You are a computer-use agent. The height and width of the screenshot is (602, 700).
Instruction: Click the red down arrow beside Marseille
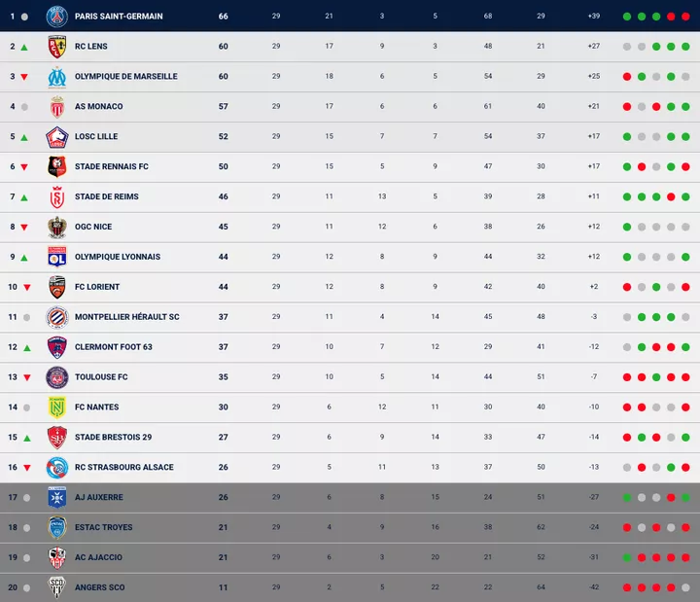[x=24, y=77]
